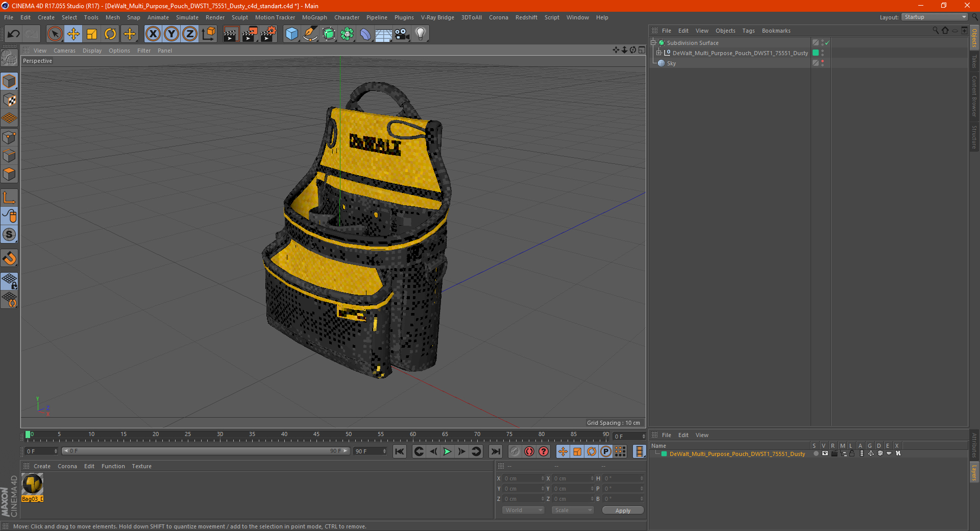Activate the Move tool in top toolbar
The width and height of the screenshot is (980, 531).
tap(73, 34)
